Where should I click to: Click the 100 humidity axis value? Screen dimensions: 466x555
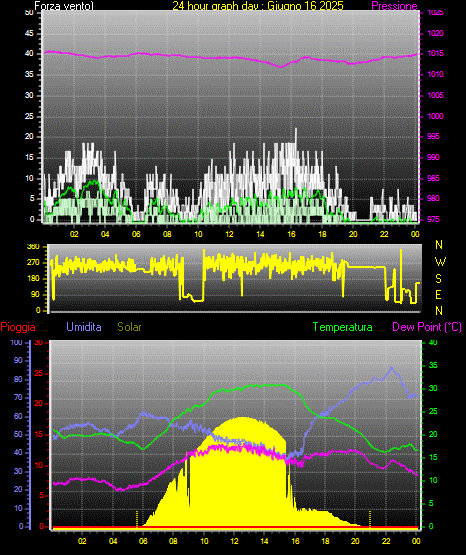(16, 342)
